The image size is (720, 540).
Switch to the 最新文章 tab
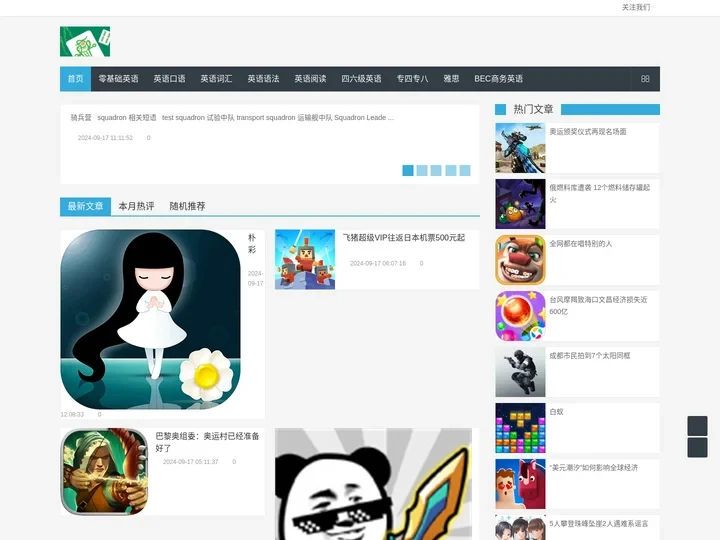(x=85, y=206)
